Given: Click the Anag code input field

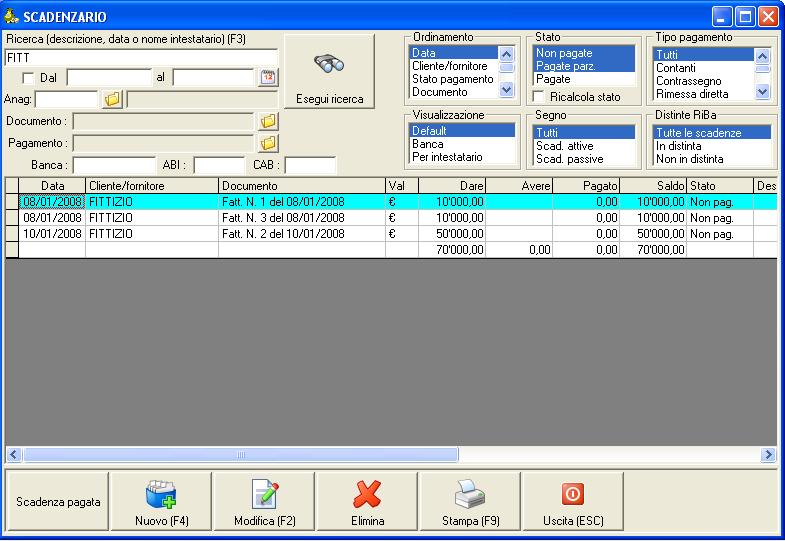Looking at the screenshot, I should (x=67, y=99).
